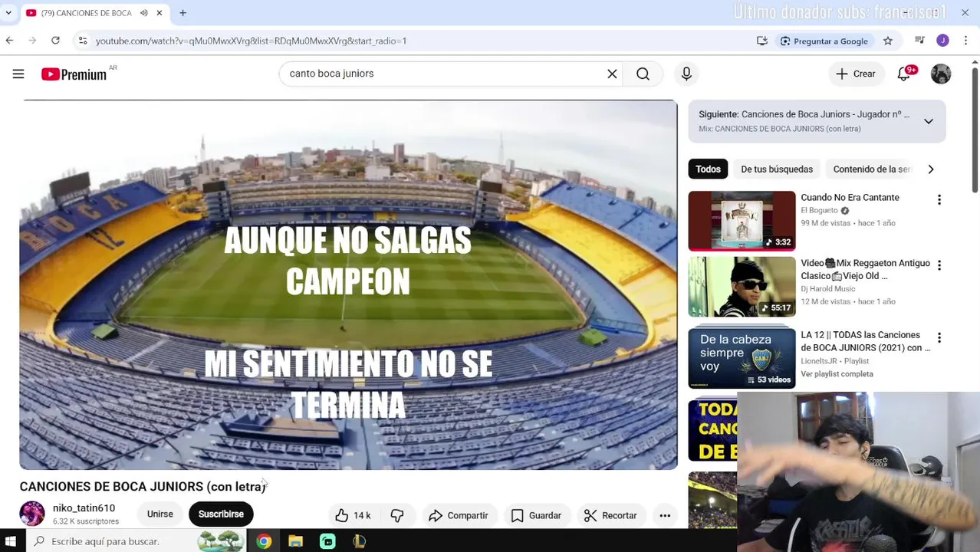The image size is (980, 552).
Task: Open El Bogueto channel link
Action: (819, 210)
